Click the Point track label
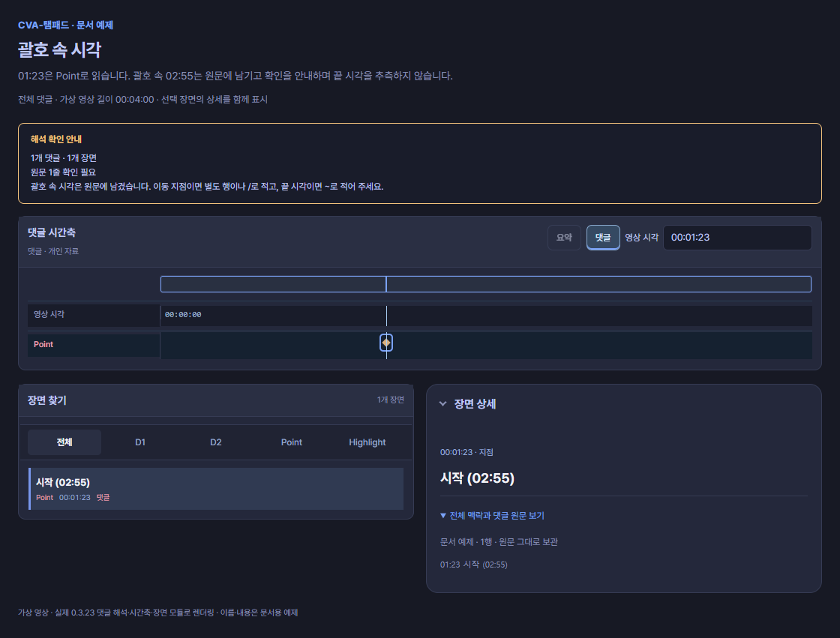The image size is (840, 638). click(43, 344)
